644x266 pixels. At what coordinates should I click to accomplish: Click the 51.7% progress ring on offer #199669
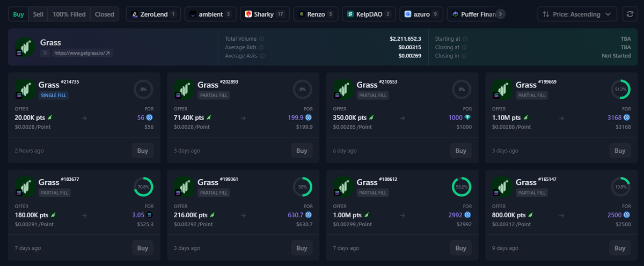(x=621, y=90)
